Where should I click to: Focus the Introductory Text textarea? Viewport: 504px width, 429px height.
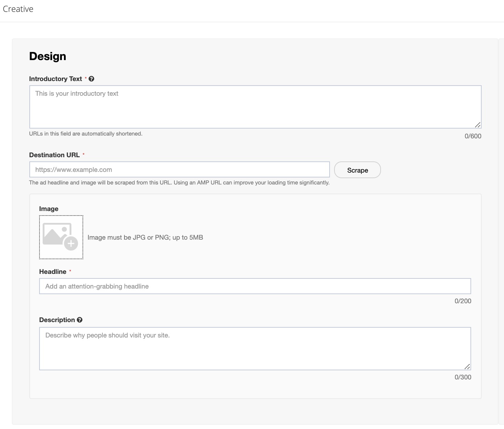255,107
